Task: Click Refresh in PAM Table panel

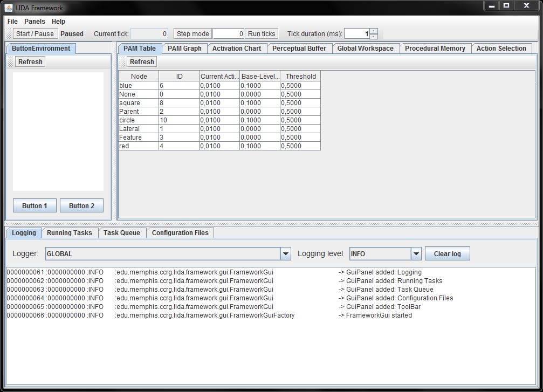Action: click(142, 62)
